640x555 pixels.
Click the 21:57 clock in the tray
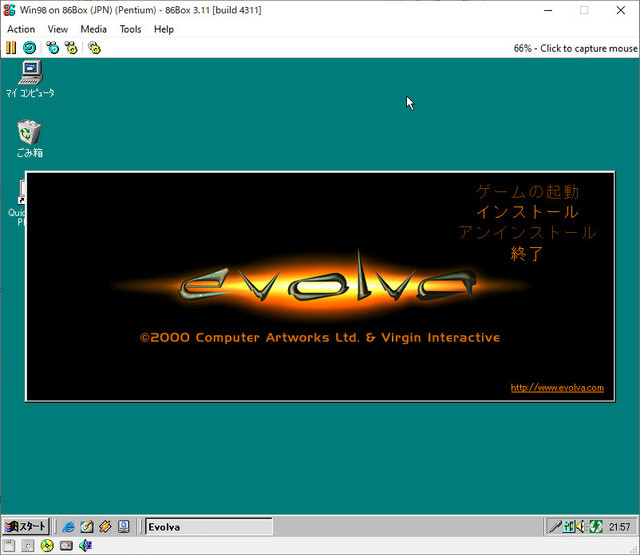(x=620, y=527)
